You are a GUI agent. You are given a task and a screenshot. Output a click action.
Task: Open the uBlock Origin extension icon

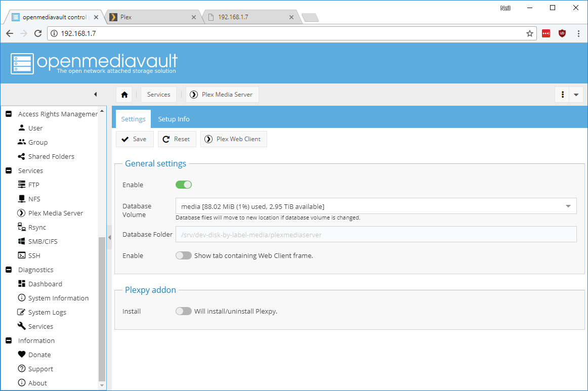[x=562, y=33]
